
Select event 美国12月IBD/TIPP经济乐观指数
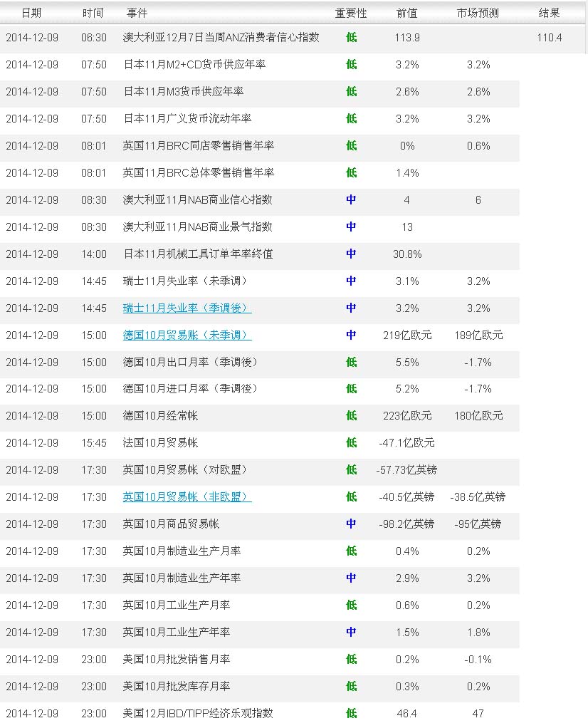[198, 713]
